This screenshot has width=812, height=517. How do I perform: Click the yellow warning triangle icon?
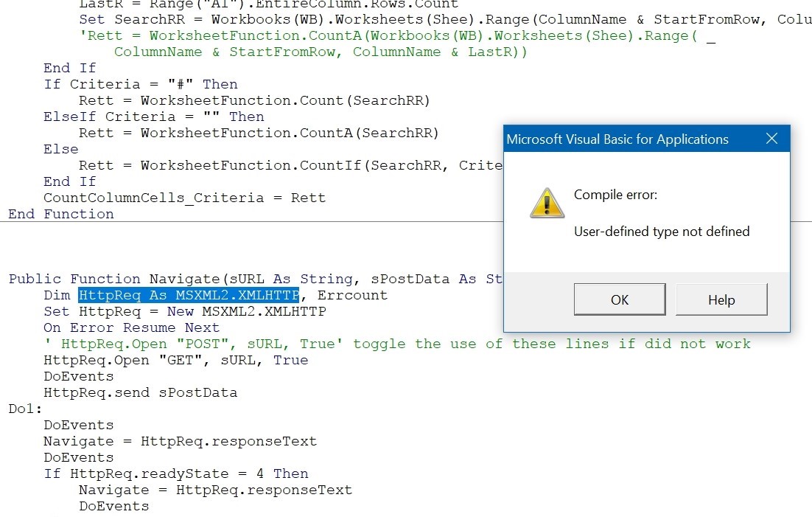tap(547, 203)
